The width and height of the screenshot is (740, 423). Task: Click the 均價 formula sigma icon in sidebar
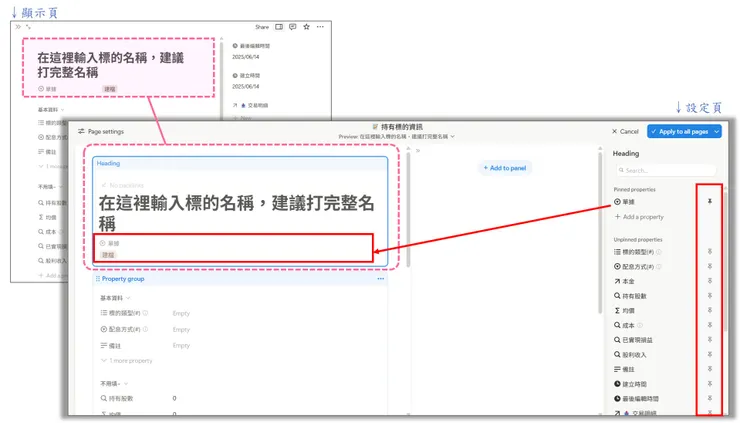[x=617, y=311]
